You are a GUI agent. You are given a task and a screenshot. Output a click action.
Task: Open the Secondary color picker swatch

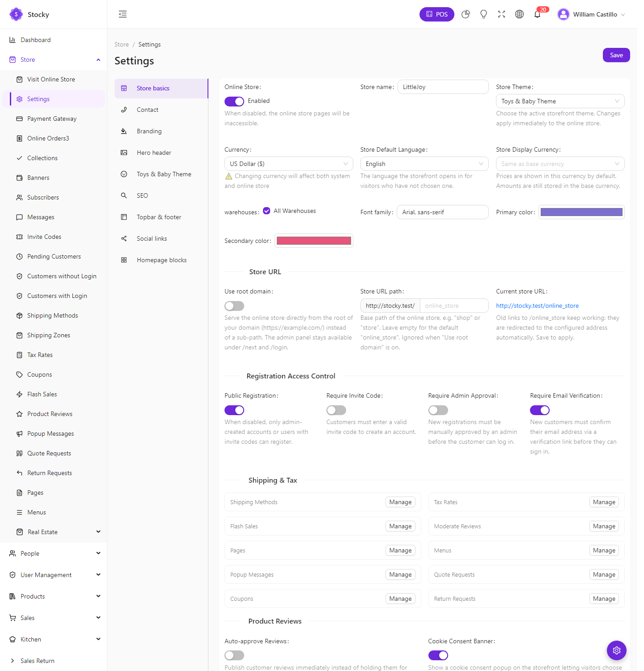click(x=314, y=241)
